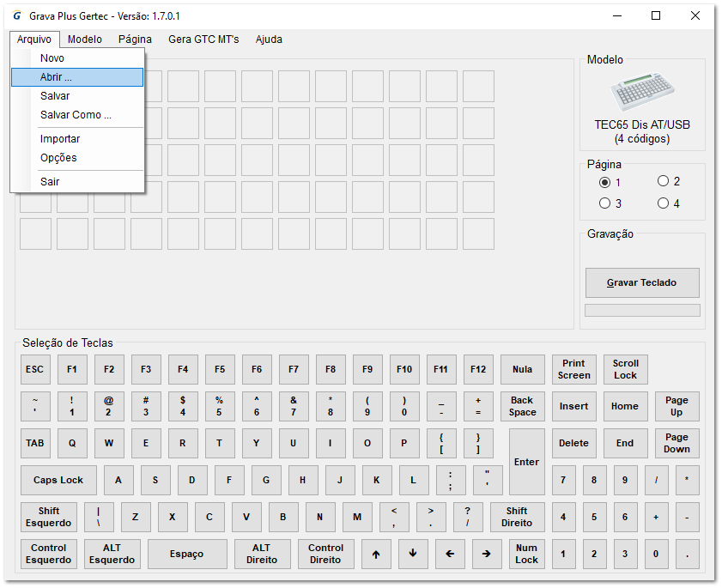Viewport: 722px width, 588px height.
Task: Click the Caps Lock key button
Action: click(58, 480)
